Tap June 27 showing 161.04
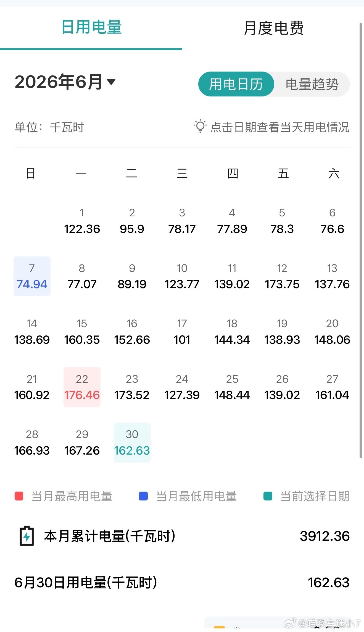 tap(332, 387)
